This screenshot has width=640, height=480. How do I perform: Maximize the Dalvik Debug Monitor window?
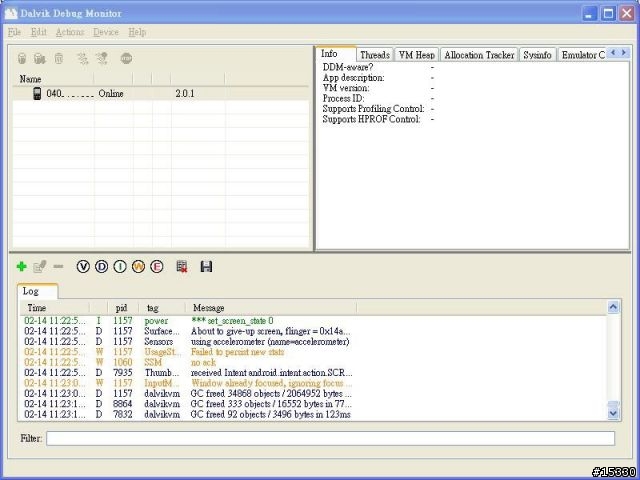tap(608, 13)
